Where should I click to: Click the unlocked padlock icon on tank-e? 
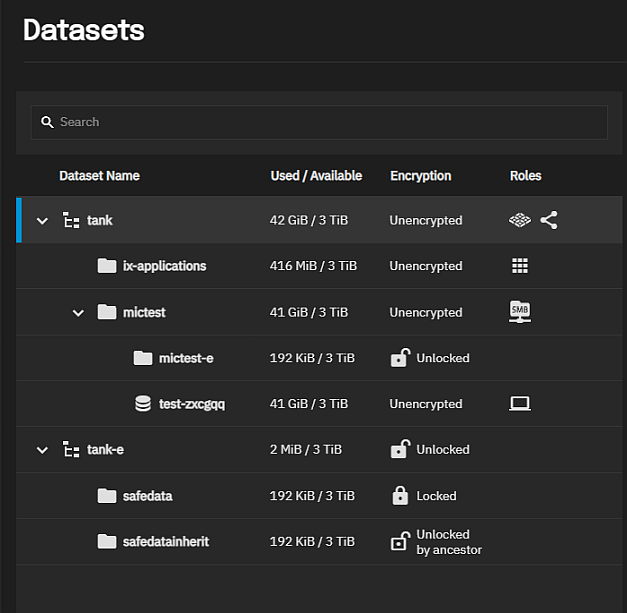tap(400, 449)
